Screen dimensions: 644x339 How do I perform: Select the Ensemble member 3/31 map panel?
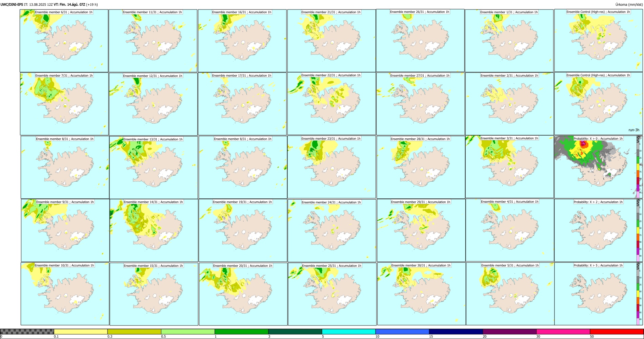[x=509, y=167]
